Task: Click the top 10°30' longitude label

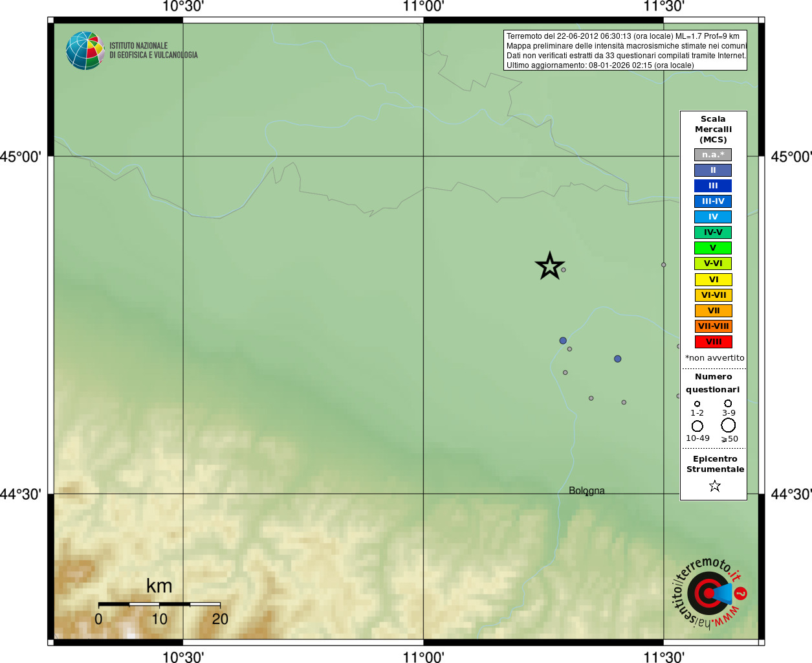Action: click(x=183, y=6)
